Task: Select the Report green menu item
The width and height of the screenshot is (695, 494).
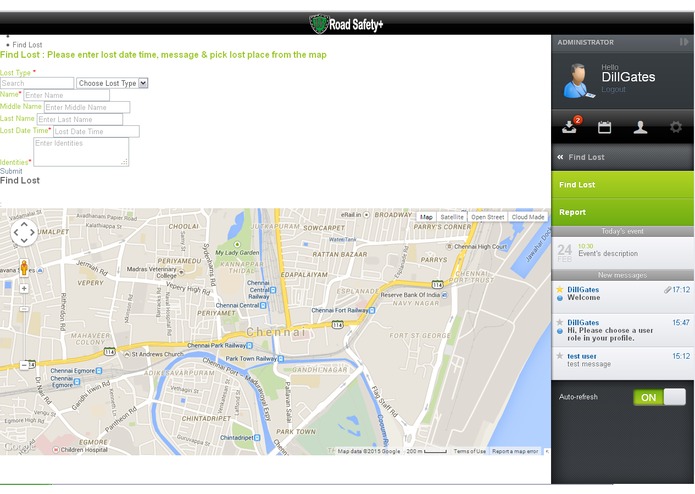Action: [623, 212]
